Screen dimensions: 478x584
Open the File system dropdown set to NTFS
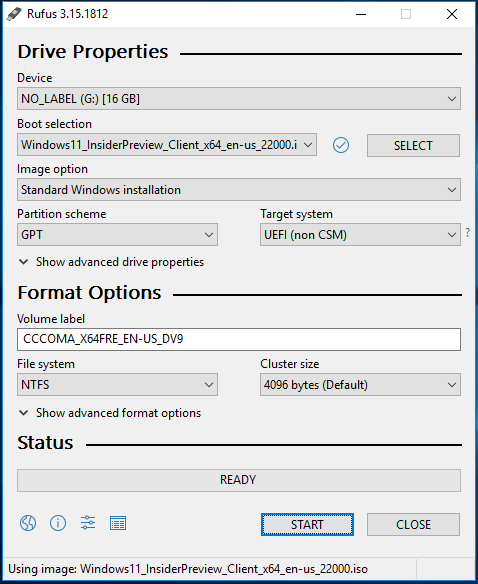coord(117,385)
